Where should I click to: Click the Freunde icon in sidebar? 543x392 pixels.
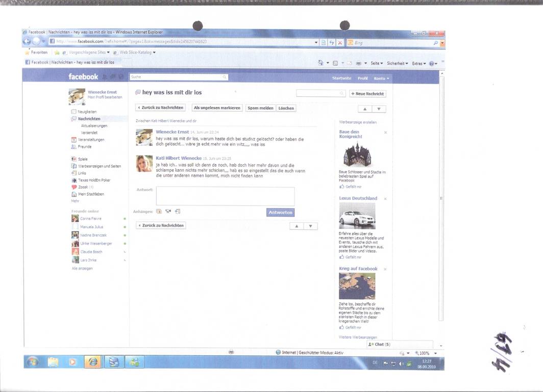point(74,147)
